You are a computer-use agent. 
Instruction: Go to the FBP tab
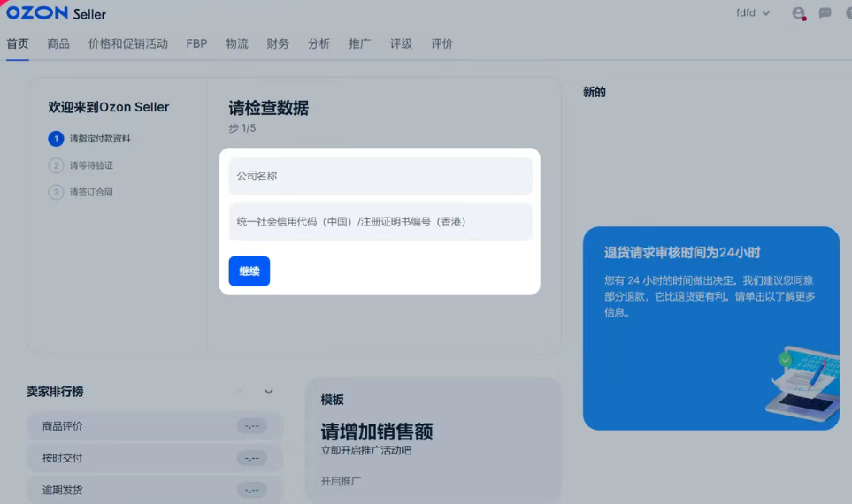click(x=196, y=44)
